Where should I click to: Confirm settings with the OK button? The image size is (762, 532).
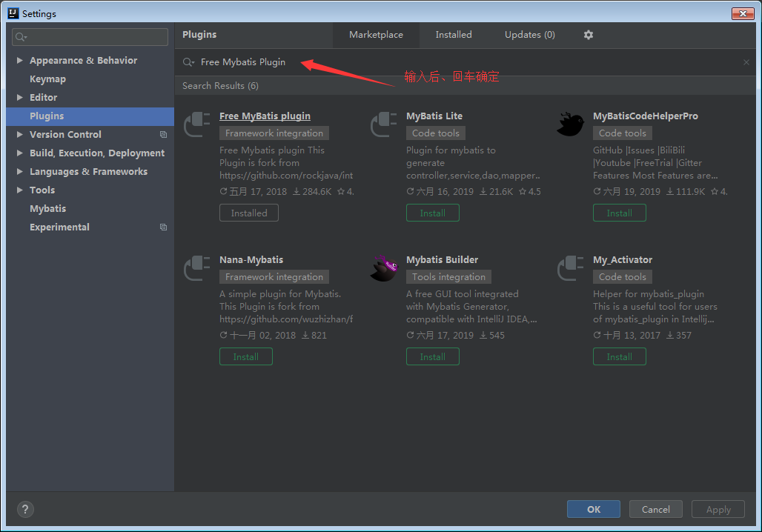coord(594,509)
